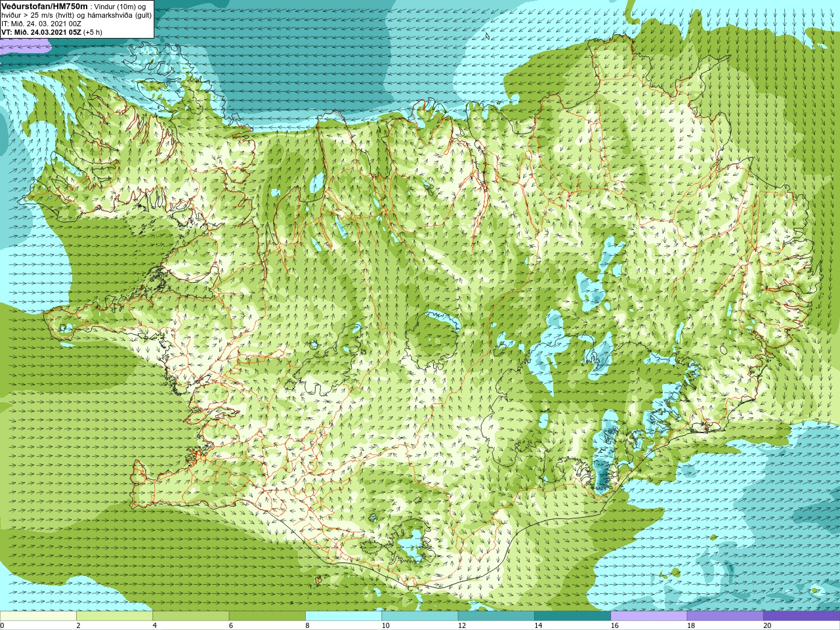Click the scale label '12'
Screen dimensions: 840x630
462,625
